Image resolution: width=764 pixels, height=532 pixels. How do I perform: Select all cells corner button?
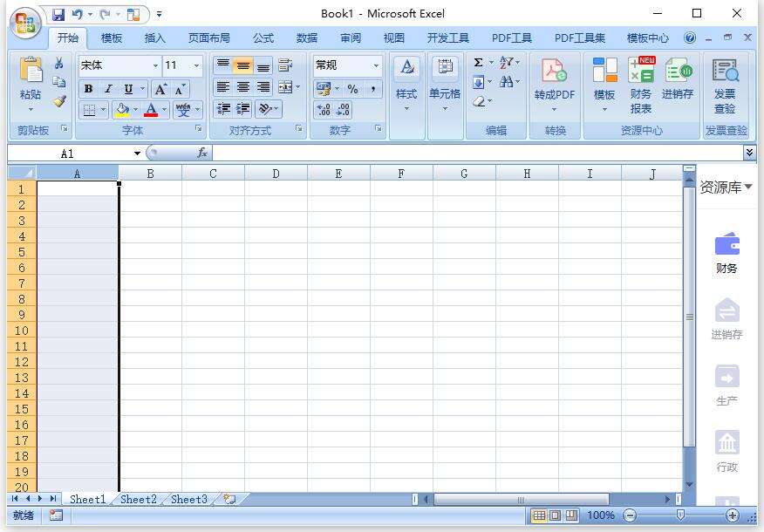(22, 173)
